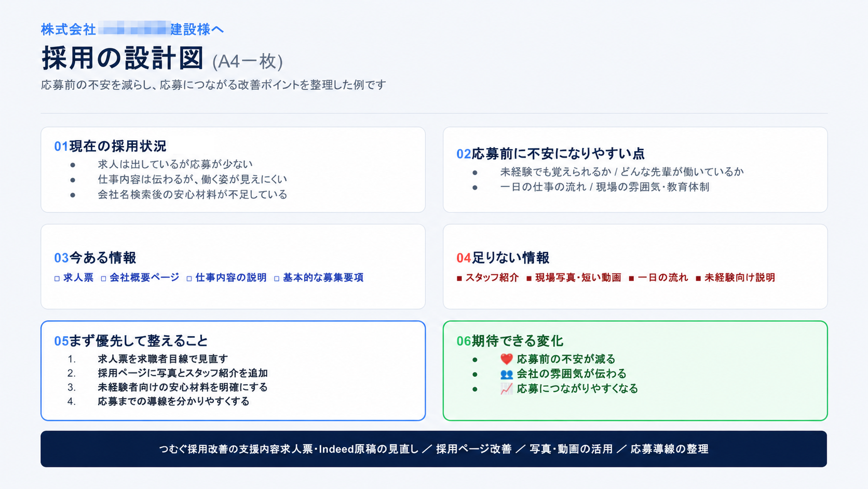Click bullet 会社名検索後の安心材料が不足している
Screen dimensions: 868x489
coord(192,194)
